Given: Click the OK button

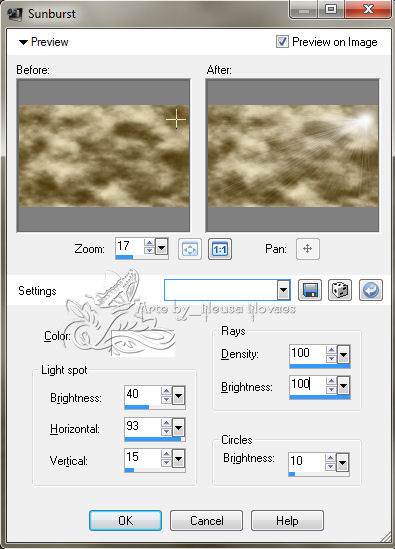Looking at the screenshot, I should point(125,521).
